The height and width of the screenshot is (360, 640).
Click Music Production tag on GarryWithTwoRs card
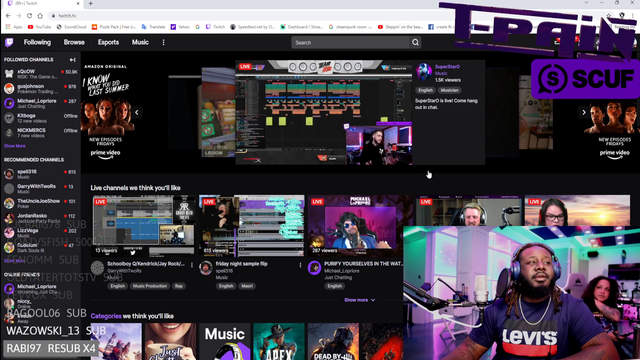click(x=150, y=286)
